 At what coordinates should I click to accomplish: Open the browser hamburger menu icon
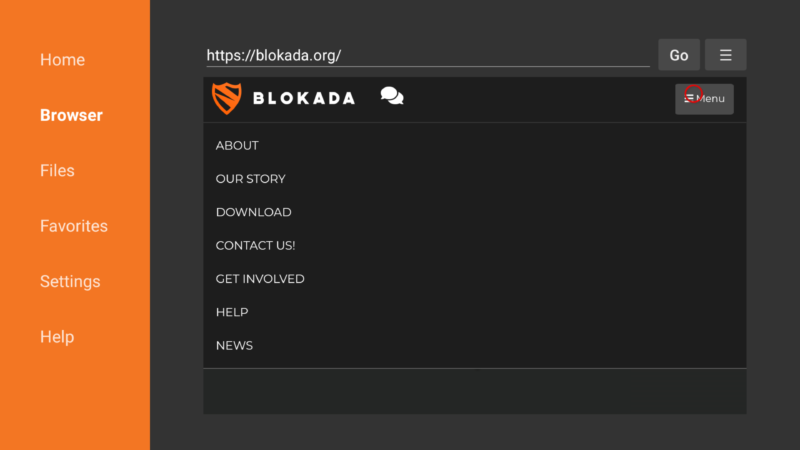[x=726, y=55]
